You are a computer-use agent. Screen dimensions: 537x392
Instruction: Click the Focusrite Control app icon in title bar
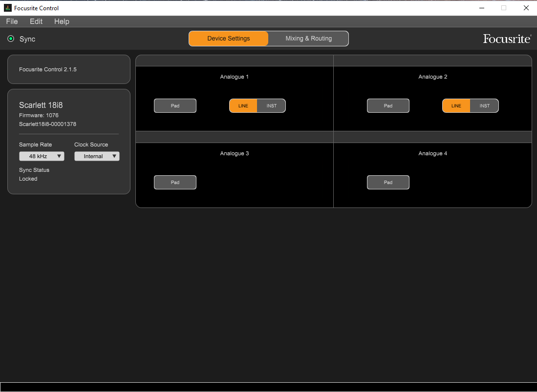click(7, 8)
